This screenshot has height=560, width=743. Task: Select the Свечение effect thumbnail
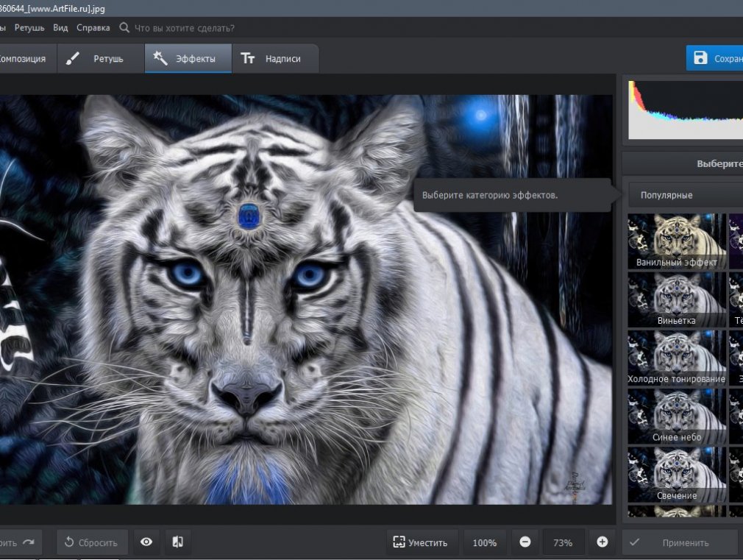point(677,475)
